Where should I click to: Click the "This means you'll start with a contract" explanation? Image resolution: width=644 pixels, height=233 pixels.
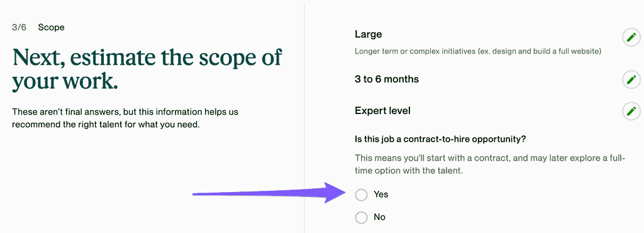point(490,164)
